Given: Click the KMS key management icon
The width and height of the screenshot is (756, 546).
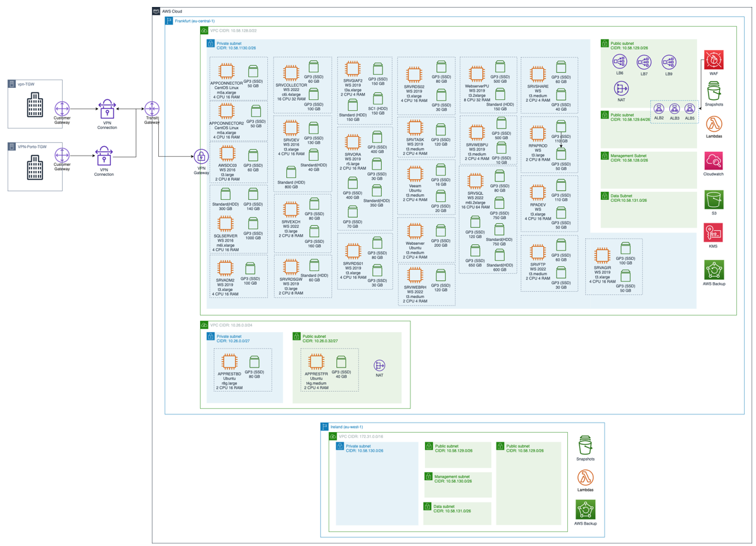Looking at the screenshot, I should 714,233.
